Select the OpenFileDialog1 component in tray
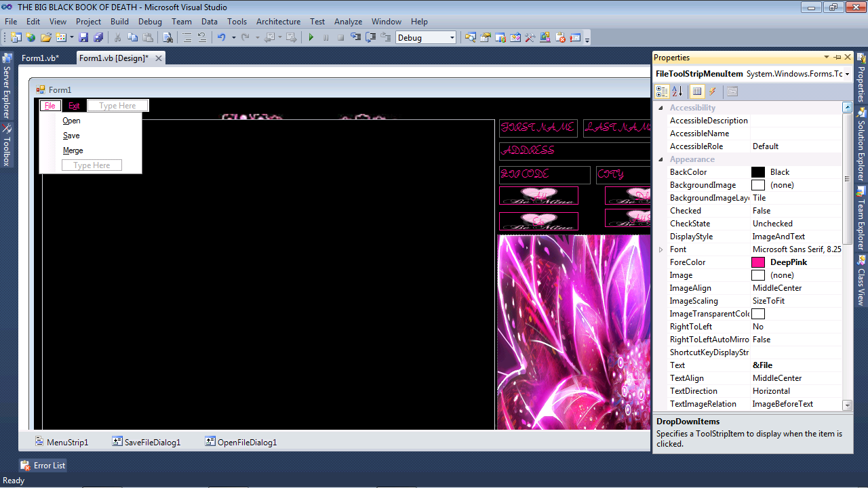 point(241,442)
